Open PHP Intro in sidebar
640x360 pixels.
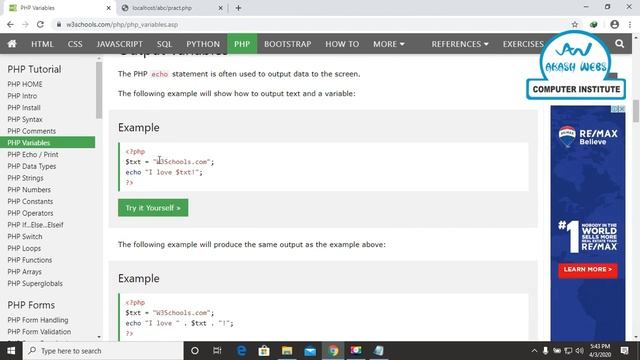coord(22,96)
